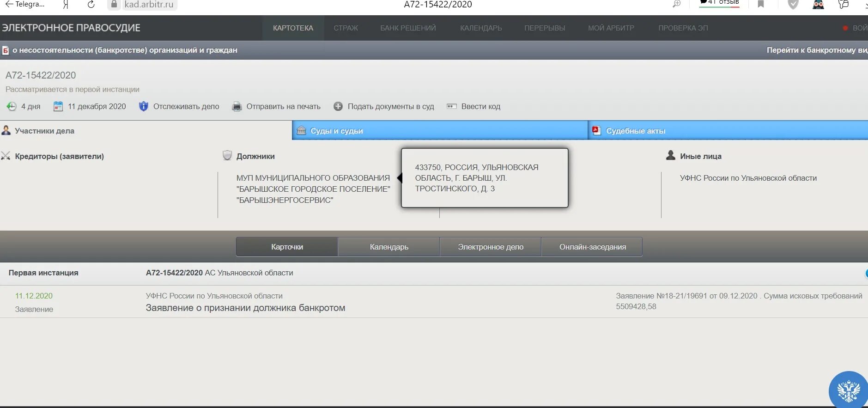
Task: Click the courthouse icon in Суды и судьи
Action: coord(301,130)
